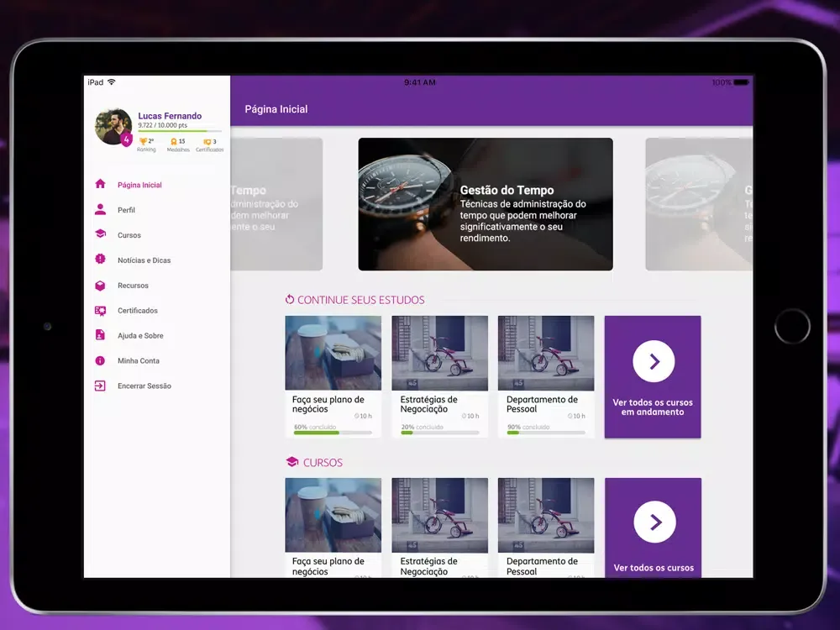This screenshot has height=630, width=840.
Task: Click the 9:41 AM clock in status bar
Action: tap(419, 82)
